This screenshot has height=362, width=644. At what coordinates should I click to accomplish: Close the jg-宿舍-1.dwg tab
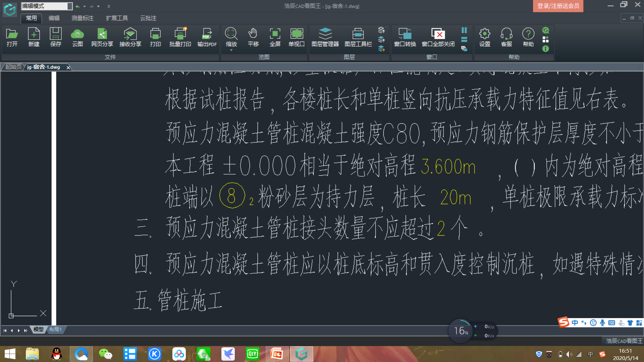point(68,67)
